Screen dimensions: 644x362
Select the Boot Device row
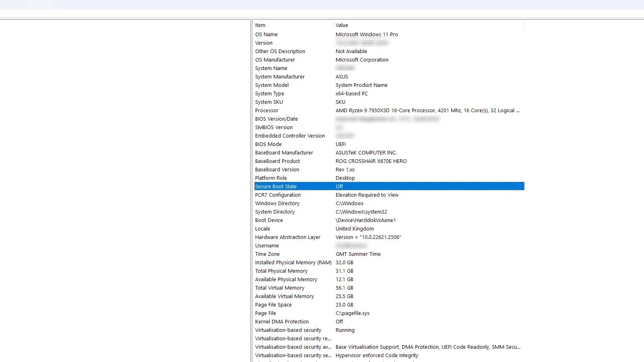click(389, 220)
